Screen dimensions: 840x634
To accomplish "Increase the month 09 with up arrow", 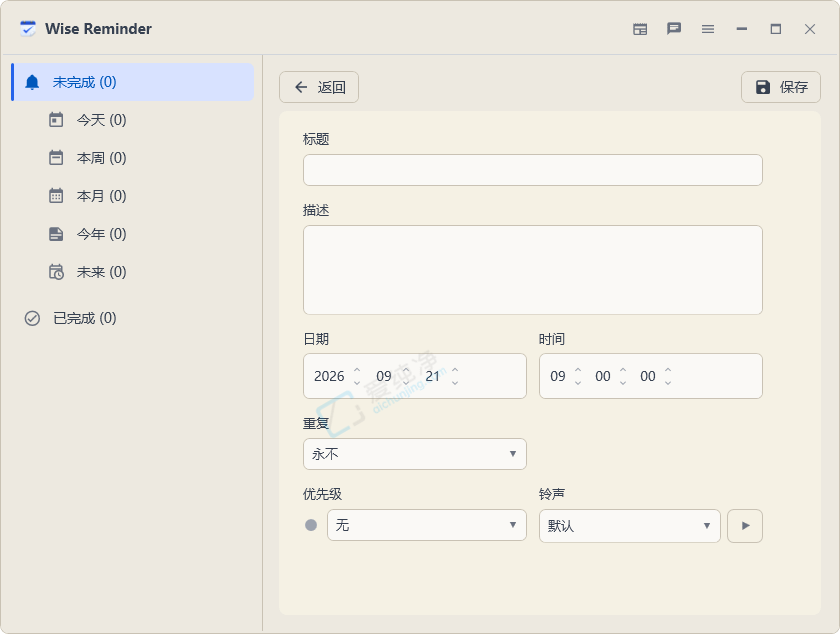I will (406, 370).
